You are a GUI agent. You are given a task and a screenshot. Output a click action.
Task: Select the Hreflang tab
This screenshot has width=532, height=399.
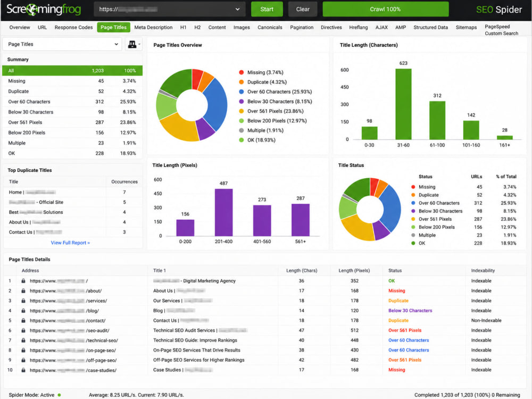[x=358, y=28]
